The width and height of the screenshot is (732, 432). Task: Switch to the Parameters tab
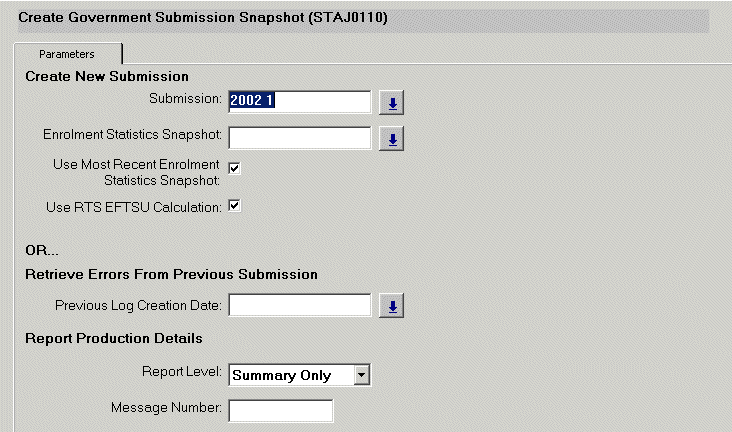point(67,54)
